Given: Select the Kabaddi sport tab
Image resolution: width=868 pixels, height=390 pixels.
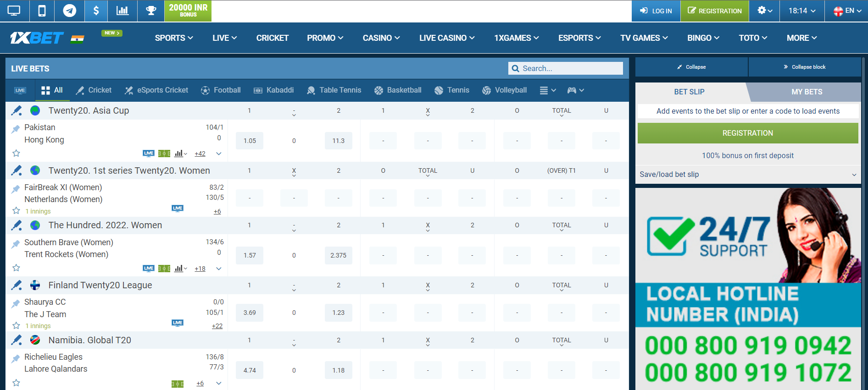Looking at the screenshot, I should [274, 90].
